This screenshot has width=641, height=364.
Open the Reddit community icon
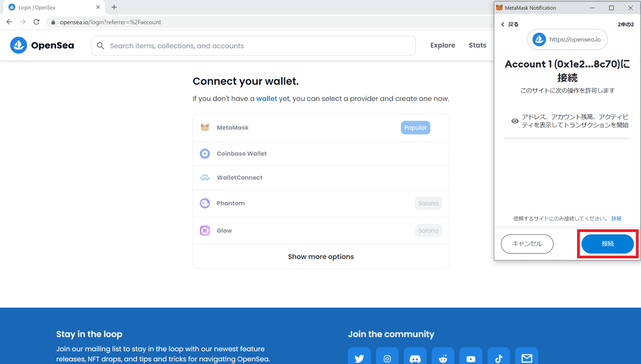(443, 358)
